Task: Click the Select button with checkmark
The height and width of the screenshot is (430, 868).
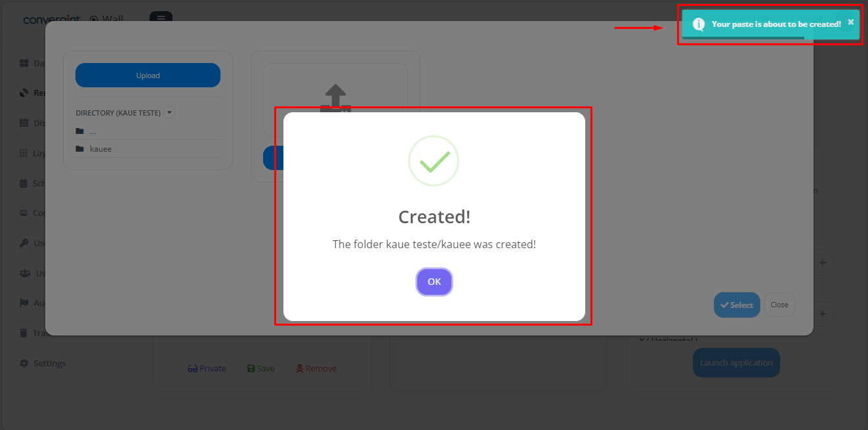Action: pyautogui.click(x=737, y=305)
